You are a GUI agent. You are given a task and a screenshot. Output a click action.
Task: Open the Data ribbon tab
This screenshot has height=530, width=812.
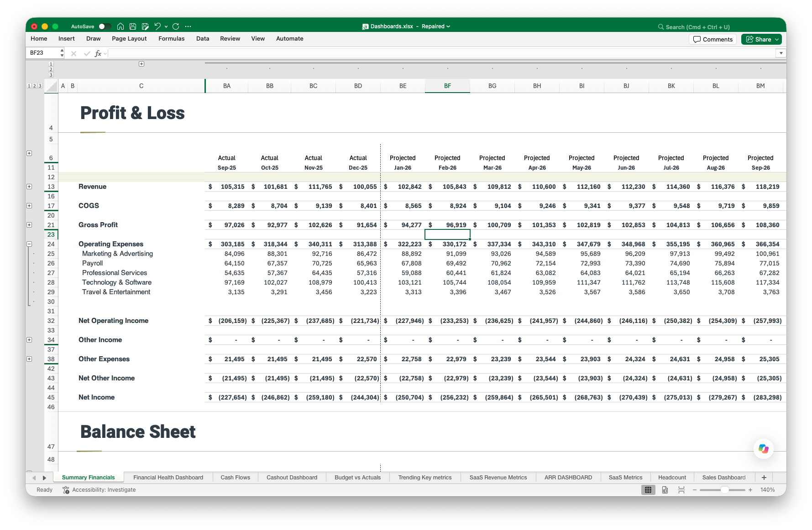pyautogui.click(x=203, y=39)
